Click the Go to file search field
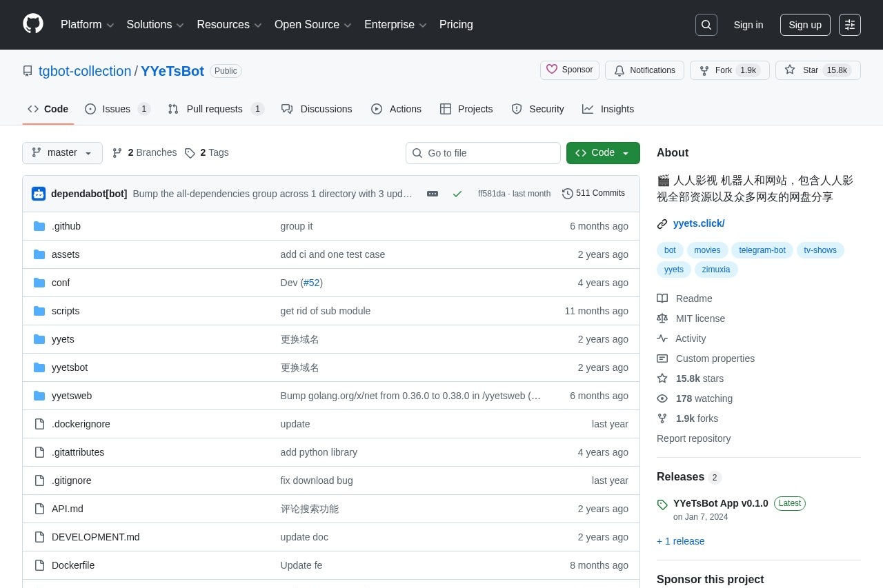Viewport: 883px width, 588px height. tap(483, 153)
